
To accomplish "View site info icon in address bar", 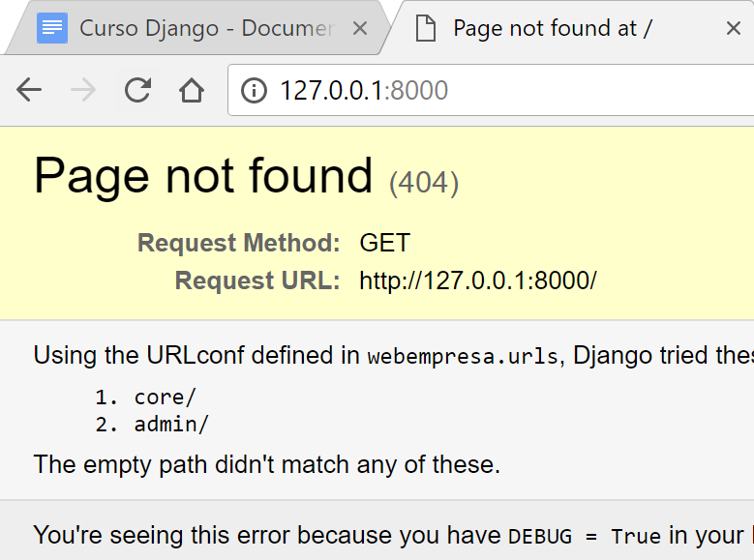I will 254,90.
